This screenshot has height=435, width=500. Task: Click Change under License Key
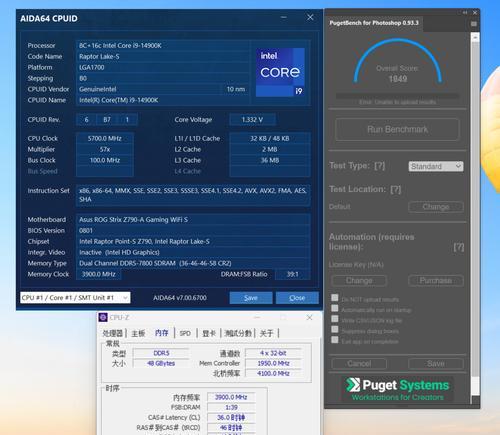(359, 281)
